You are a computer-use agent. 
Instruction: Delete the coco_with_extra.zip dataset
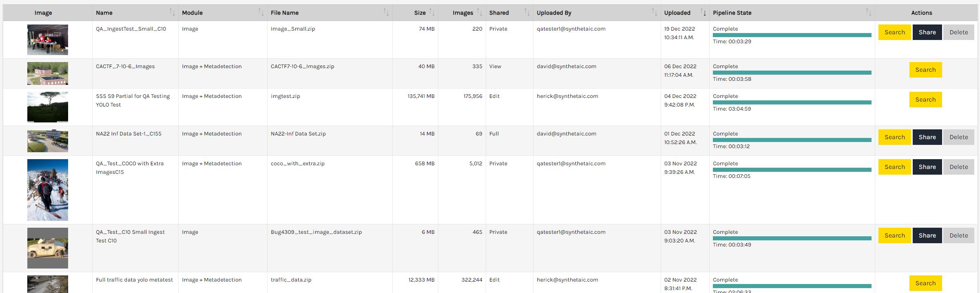[x=958, y=167]
